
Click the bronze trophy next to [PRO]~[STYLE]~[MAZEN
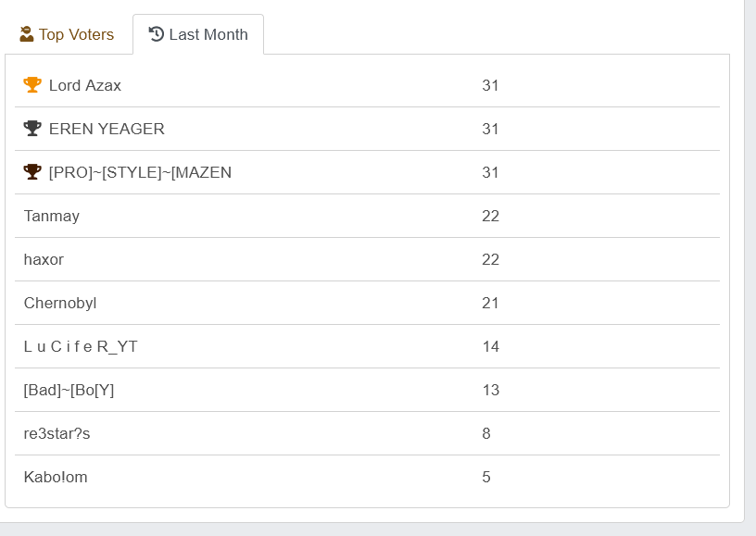pyautogui.click(x=32, y=172)
